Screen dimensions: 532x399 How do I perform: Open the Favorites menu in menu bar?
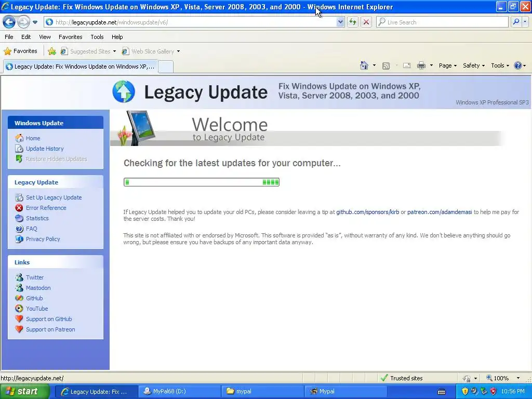coord(70,37)
